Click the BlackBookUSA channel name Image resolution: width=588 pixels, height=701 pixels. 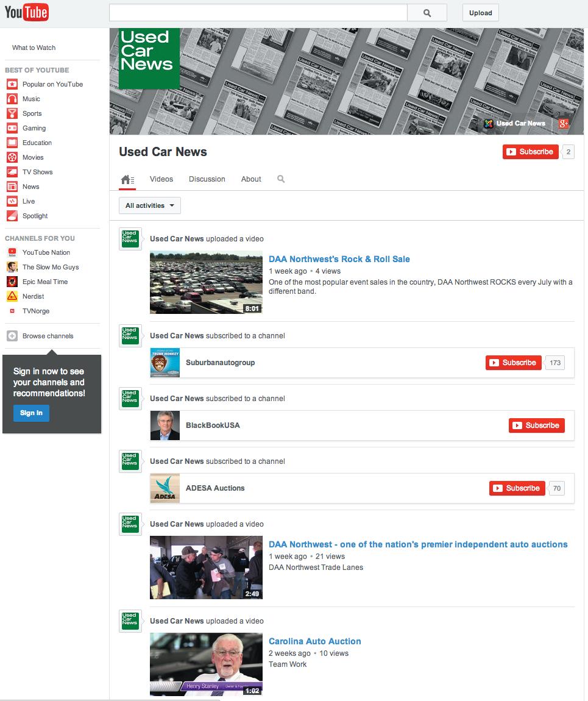click(x=213, y=425)
